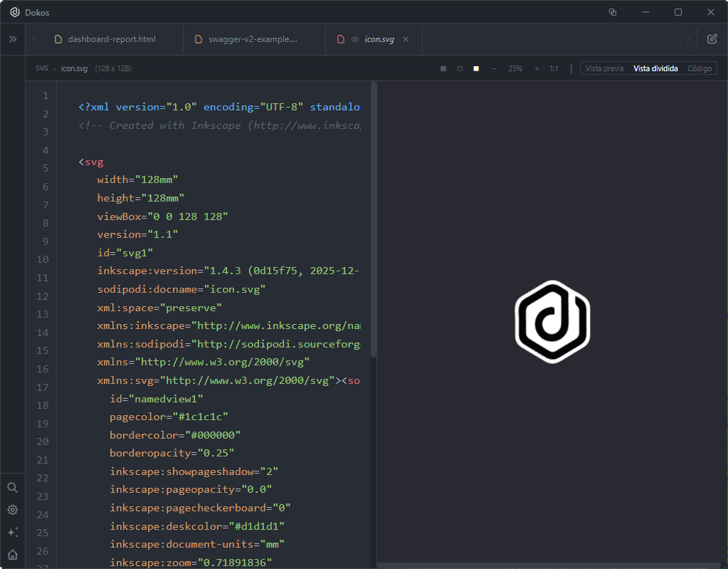Click the left tab navigation chevron

pyautogui.click(x=33, y=39)
